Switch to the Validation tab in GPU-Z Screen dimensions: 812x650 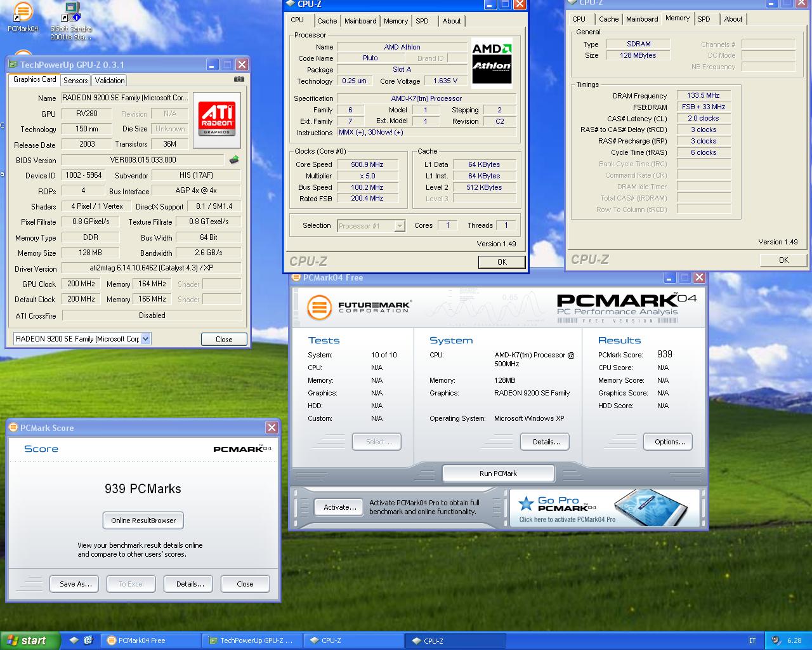pos(110,81)
